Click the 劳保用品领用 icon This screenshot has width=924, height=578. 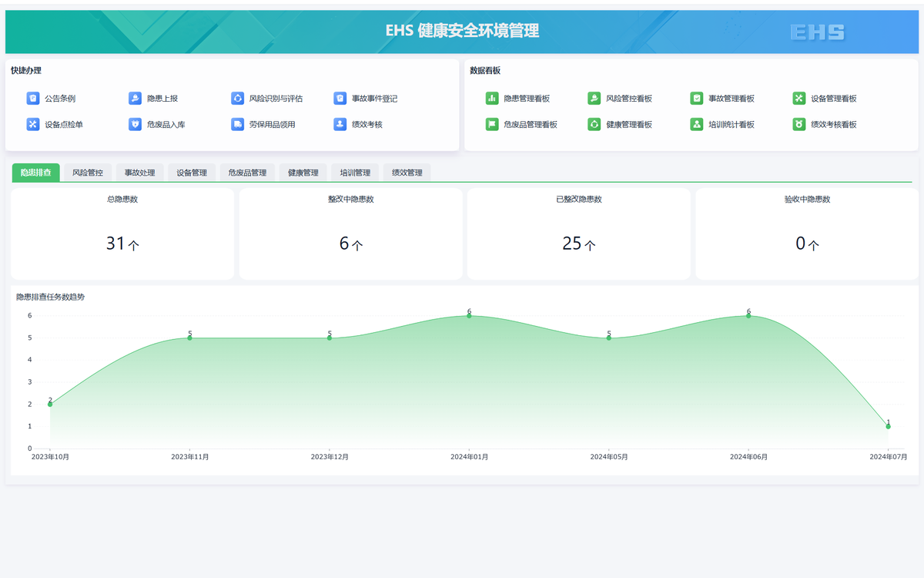click(237, 124)
